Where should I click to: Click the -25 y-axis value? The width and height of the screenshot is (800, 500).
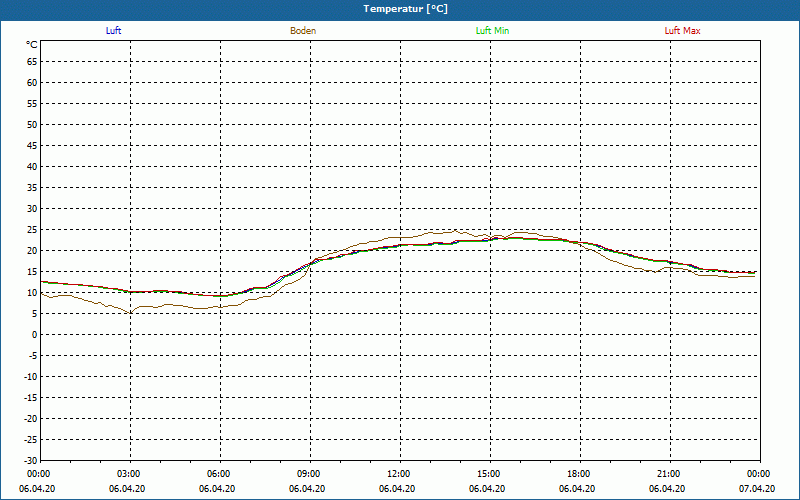point(30,440)
